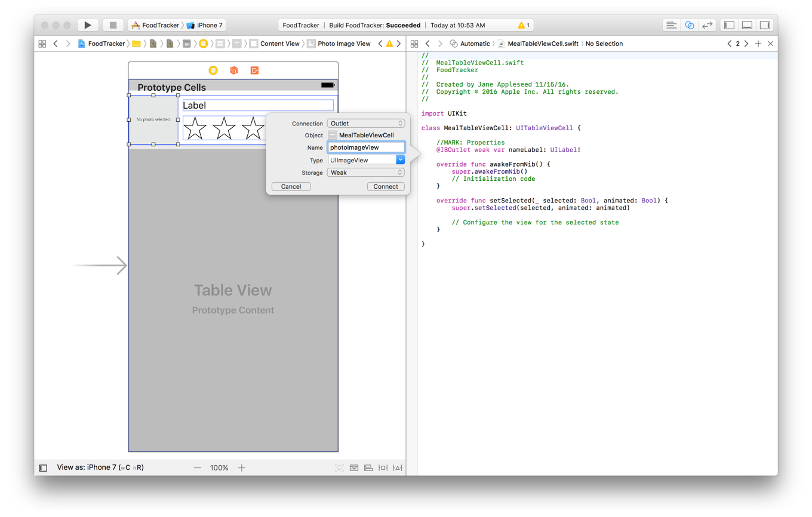This screenshot has height=517, width=812.
Task: Select Content View in jump bar
Action: [275, 44]
